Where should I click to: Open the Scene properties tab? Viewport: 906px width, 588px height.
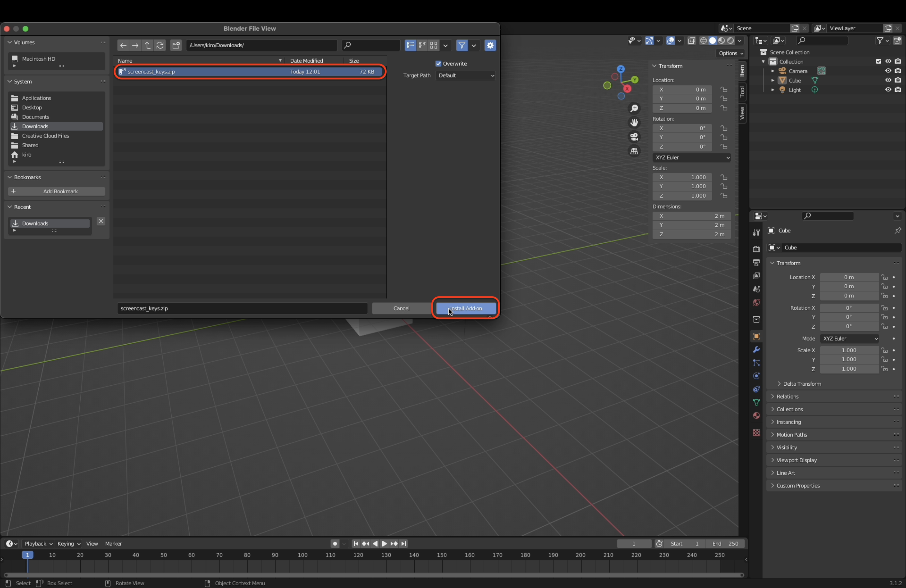point(756,289)
